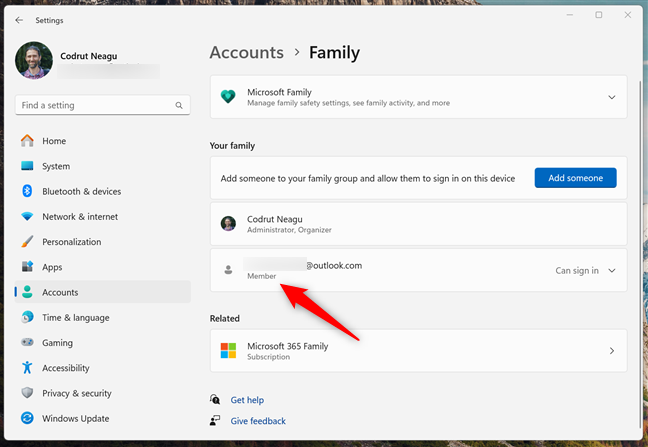Open Home in the sidebar
This screenshot has height=447, width=648.
(102, 141)
